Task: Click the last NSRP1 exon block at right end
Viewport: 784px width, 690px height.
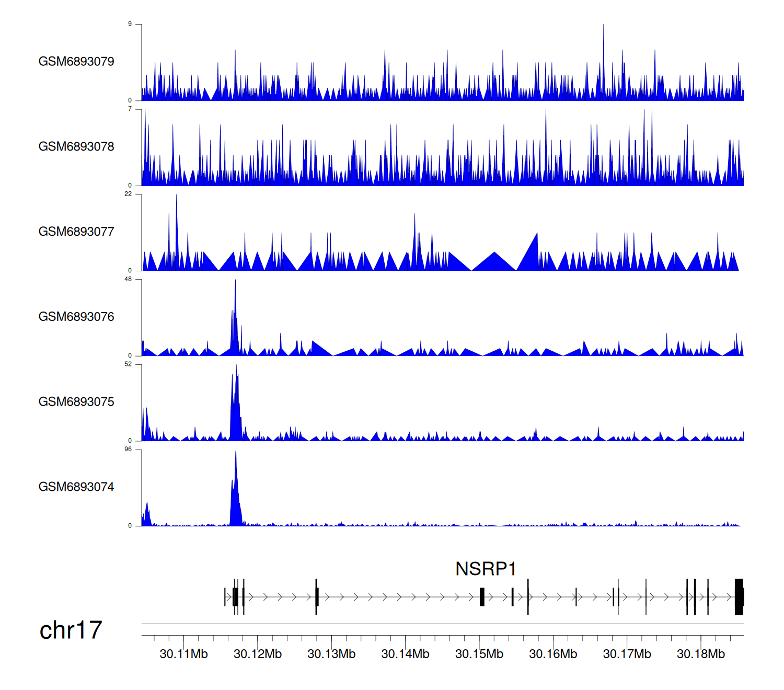Action: click(739, 597)
